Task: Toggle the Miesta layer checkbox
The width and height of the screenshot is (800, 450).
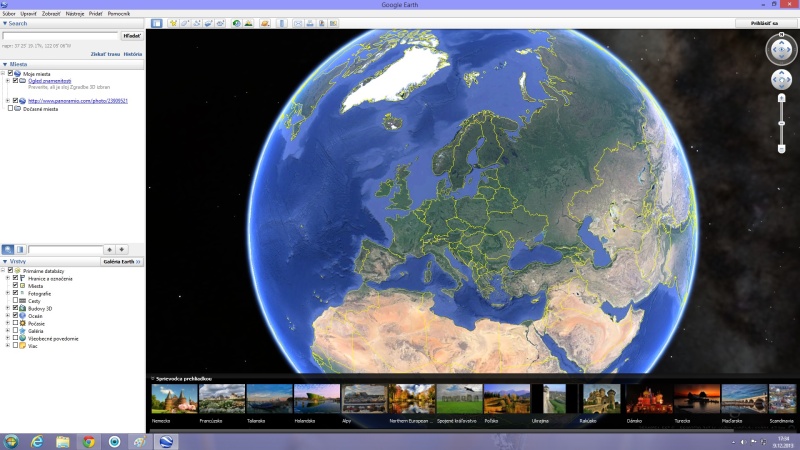Action: coord(15,286)
